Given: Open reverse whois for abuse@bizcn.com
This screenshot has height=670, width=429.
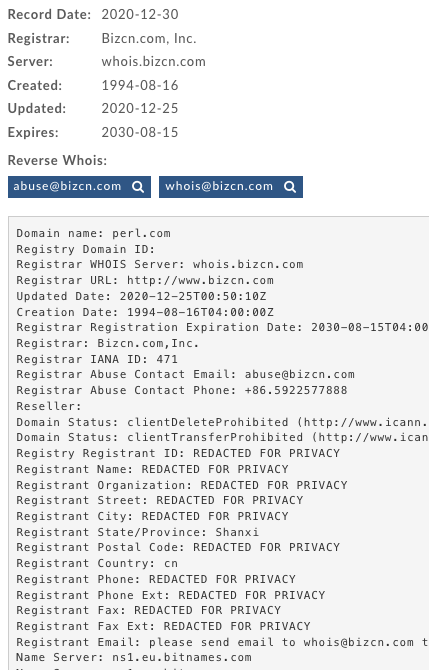Looking at the screenshot, I should pos(79,187).
